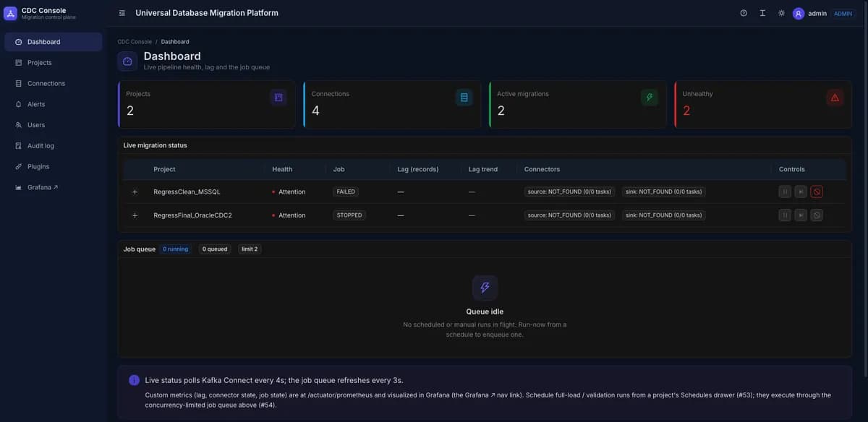Click the density toggle icon in the top bar
This screenshot has width=868, height=422.
762,13
